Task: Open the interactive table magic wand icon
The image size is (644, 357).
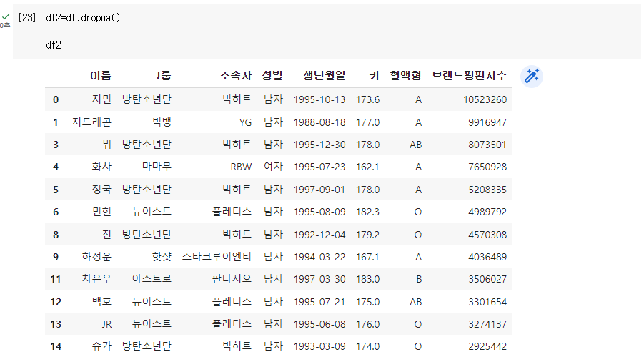Action: (x=532, y=77)
